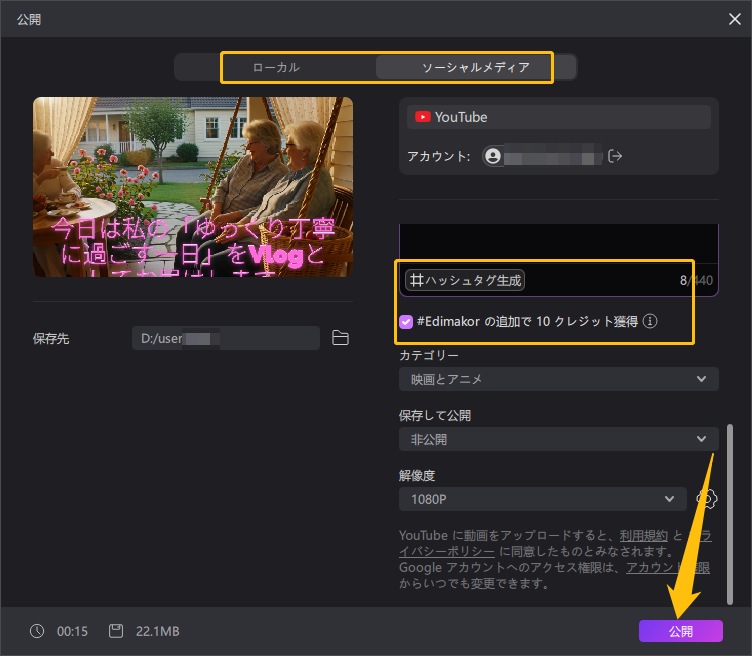This screenshot has width=752, height=656.
Task: Open the アカウント権限 link
Action: tap(668, 568)
